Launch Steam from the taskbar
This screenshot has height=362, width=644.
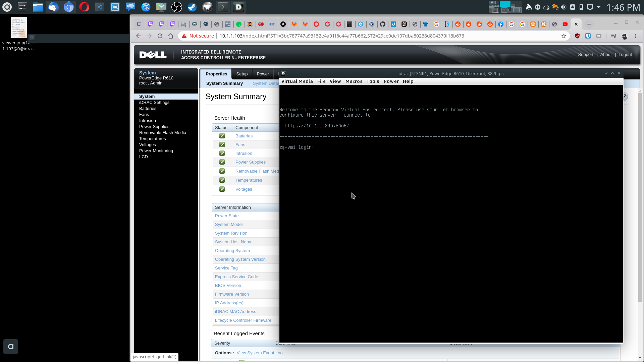click(x=192, y=7)
